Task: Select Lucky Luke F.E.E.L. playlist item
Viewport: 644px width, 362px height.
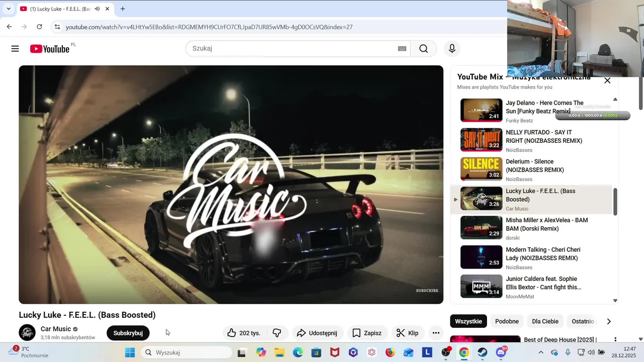Action: 531,199
